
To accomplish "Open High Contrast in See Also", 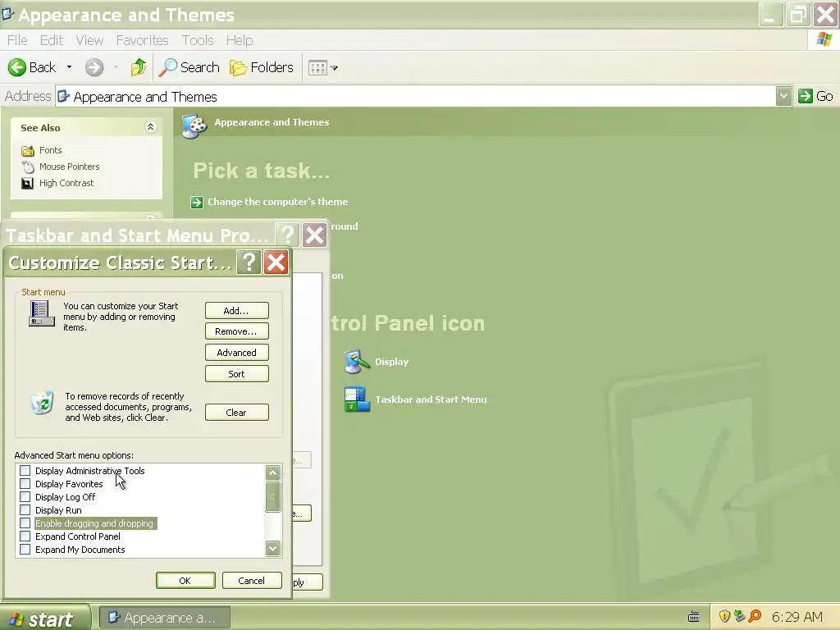I will [66, 183].
